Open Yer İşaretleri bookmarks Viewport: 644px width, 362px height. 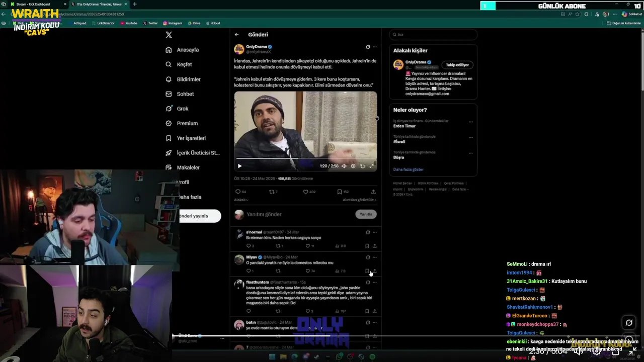click(186, 138)
